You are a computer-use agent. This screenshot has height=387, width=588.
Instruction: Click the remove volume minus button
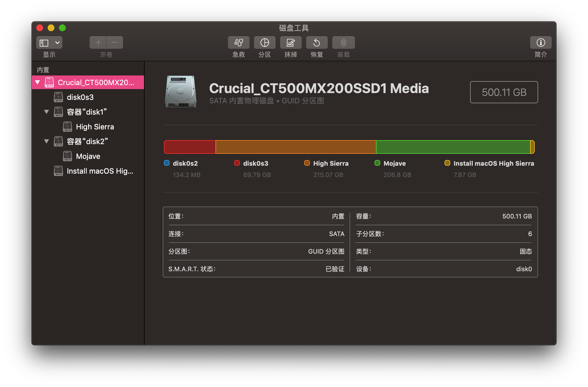click(115, 43)
